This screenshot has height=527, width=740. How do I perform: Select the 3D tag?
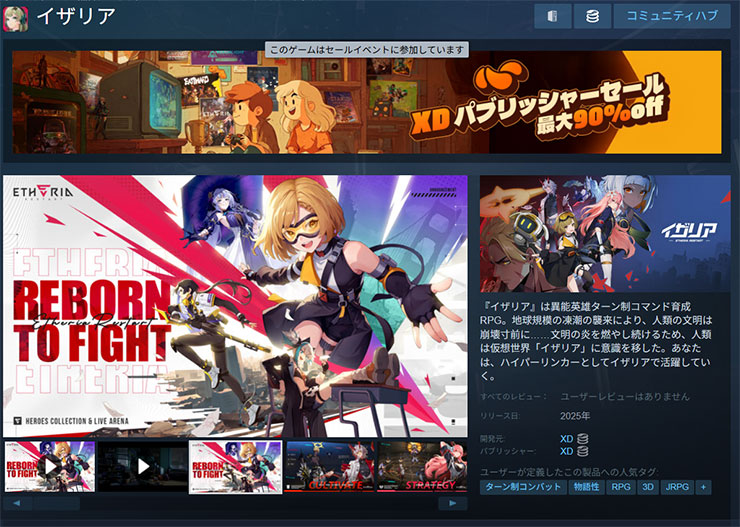pyautogui.click(x=648, y=487)
